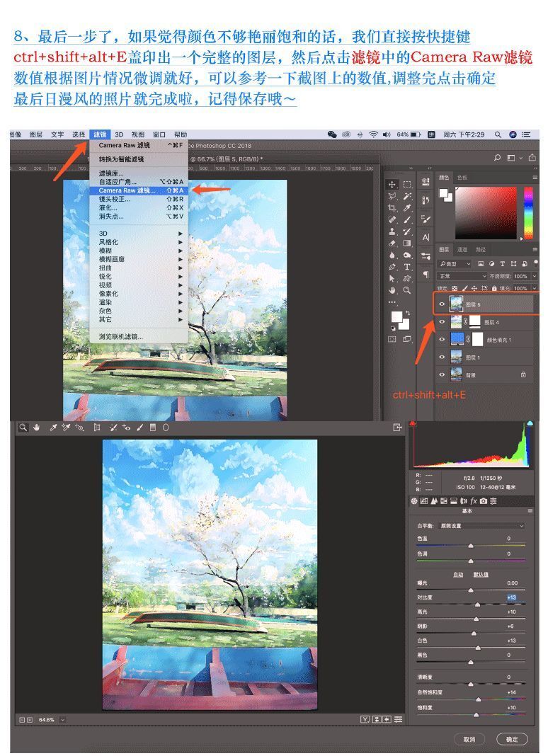Open the 滤镜 menu in menu bar
The width and height of the screenshot is (548, 756).
click(x=100, y=134)
